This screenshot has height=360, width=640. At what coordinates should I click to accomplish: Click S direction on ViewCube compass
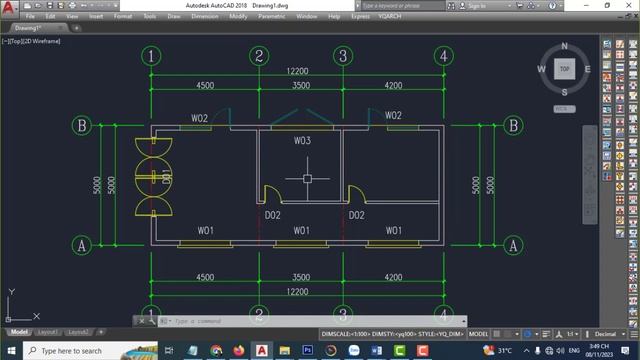pyautogui.click(x=564, y=92)
